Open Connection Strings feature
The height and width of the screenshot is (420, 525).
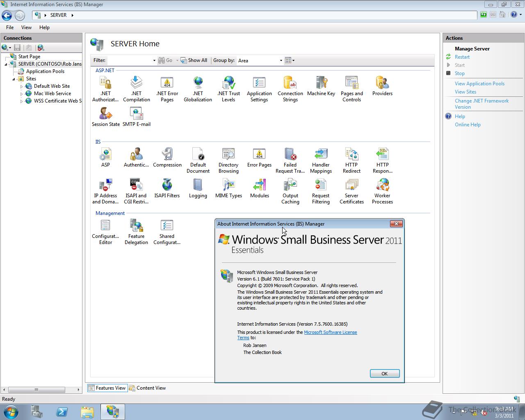point(290,89)
